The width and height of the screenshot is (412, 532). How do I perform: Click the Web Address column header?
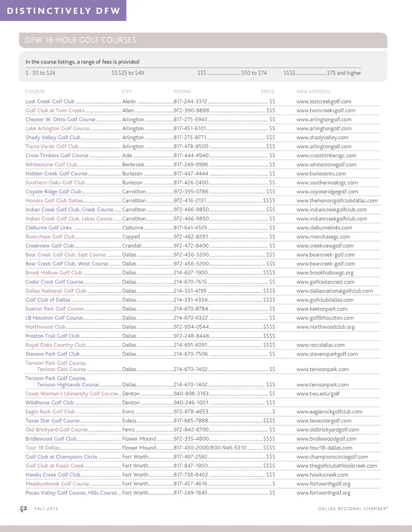point(313,91)
